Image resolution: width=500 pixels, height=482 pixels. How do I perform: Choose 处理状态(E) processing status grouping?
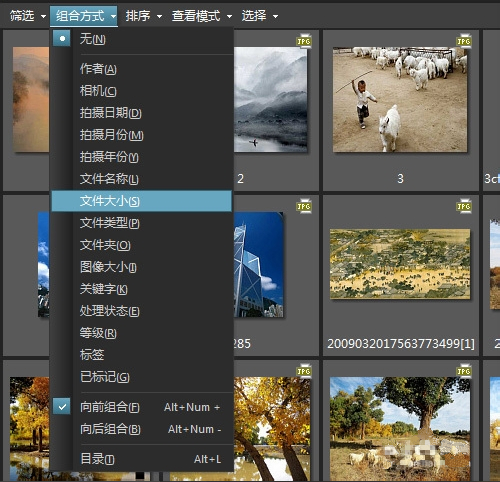pyautogui.click(x=142, y=311)
